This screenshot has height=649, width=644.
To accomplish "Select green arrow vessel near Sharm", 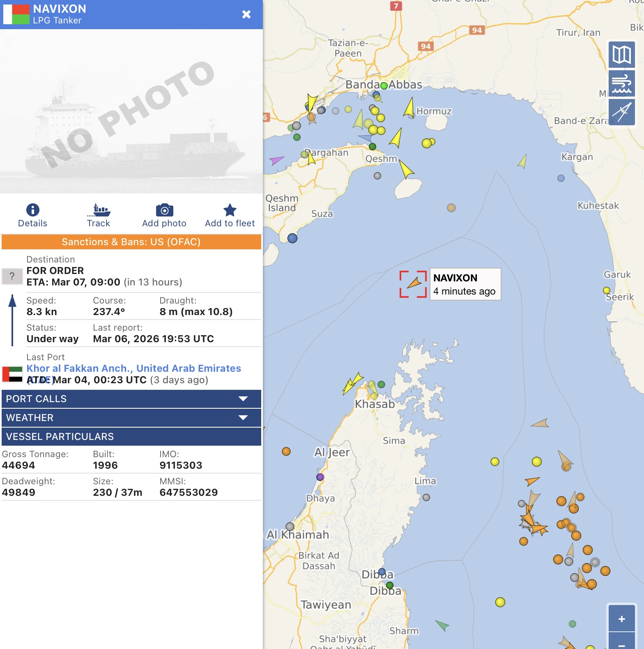I will coord(442,626).
